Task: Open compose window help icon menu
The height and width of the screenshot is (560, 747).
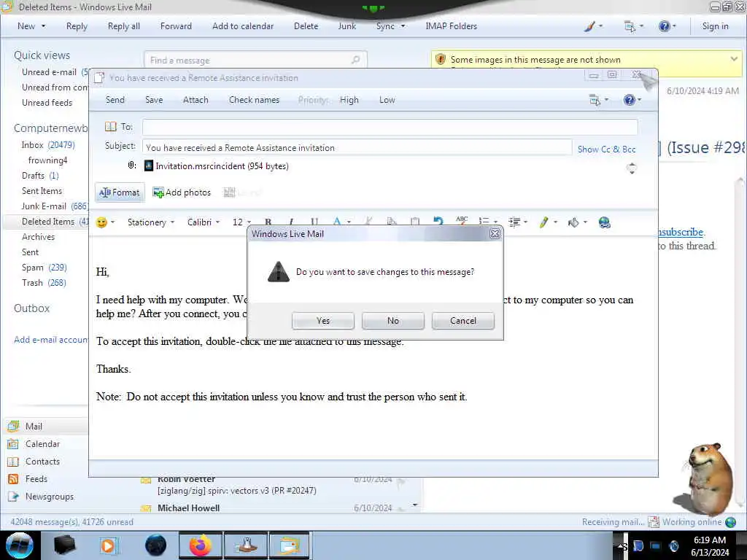Action: 632,100
